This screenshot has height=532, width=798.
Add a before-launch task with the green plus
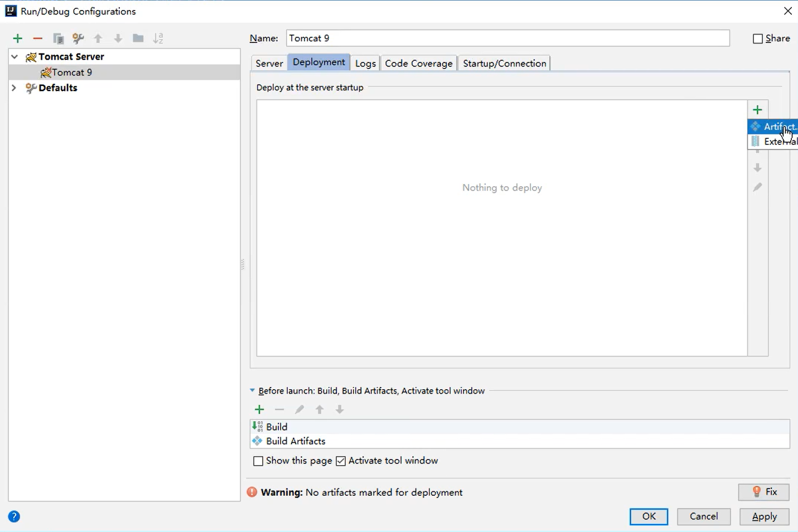pyautogui.click(x=259, y=410)
